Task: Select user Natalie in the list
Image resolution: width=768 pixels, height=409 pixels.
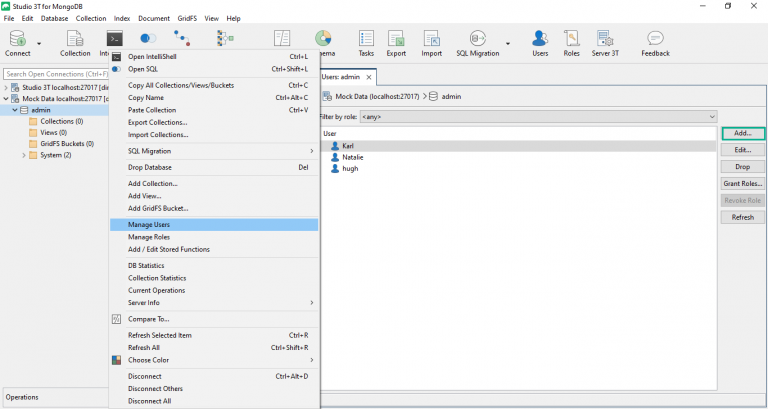Action: [352, 157]
